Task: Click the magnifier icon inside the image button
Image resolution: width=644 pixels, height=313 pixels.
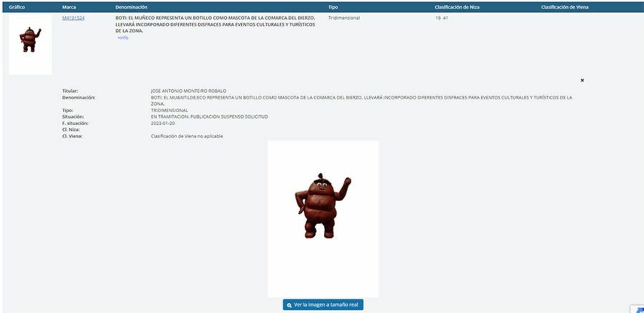Action: point(289,305)
